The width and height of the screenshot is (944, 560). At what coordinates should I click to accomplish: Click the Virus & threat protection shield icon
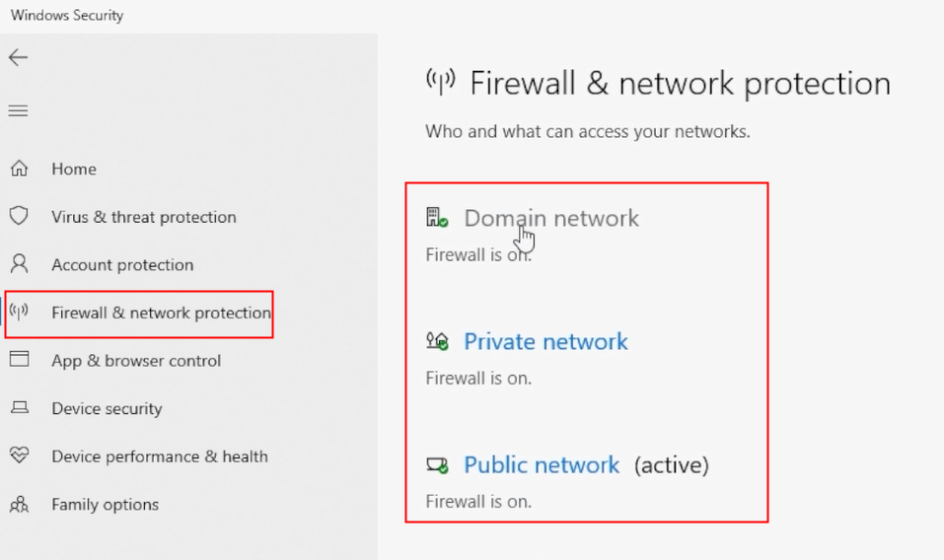[20, 216]
